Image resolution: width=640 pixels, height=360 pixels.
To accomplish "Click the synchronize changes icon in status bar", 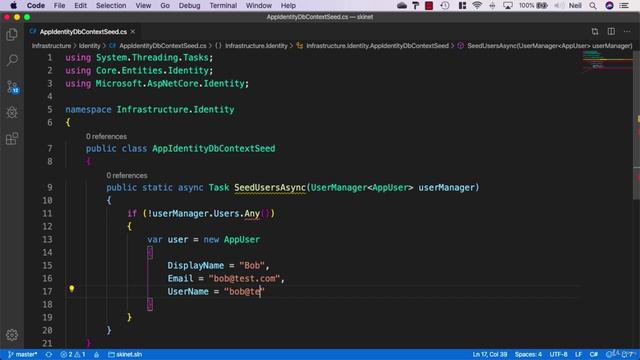I will [49, 354].
